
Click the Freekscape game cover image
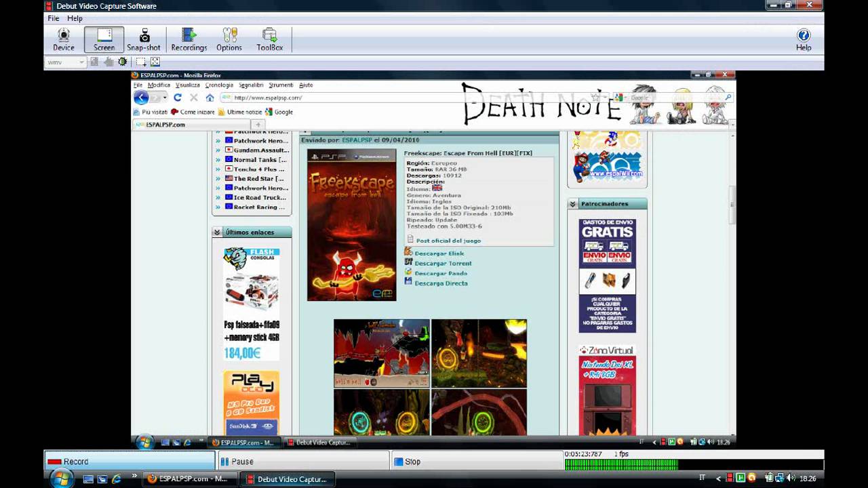[x=351, y=225]
